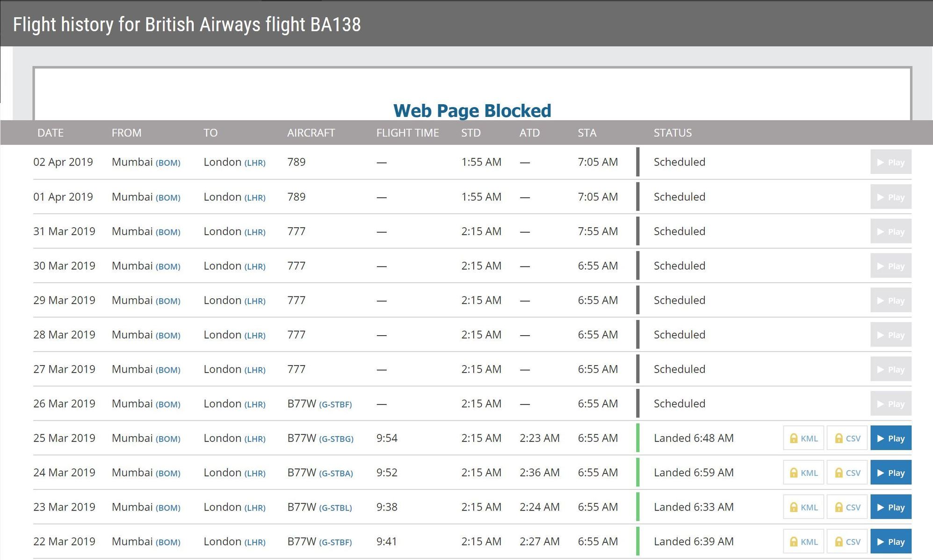Click the KML lock icon for 24 Mar 2019
The image size is (933, 560).
click(794, 472)
